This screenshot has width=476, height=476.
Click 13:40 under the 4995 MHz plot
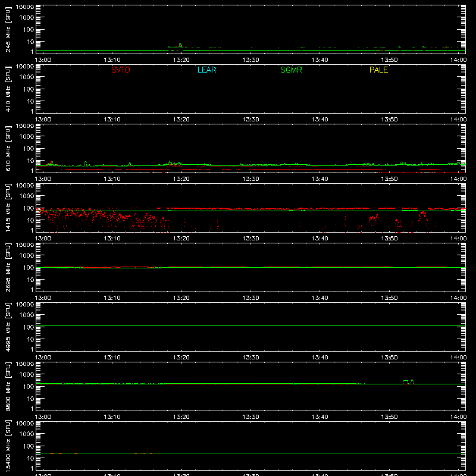[x=320, y=358]
